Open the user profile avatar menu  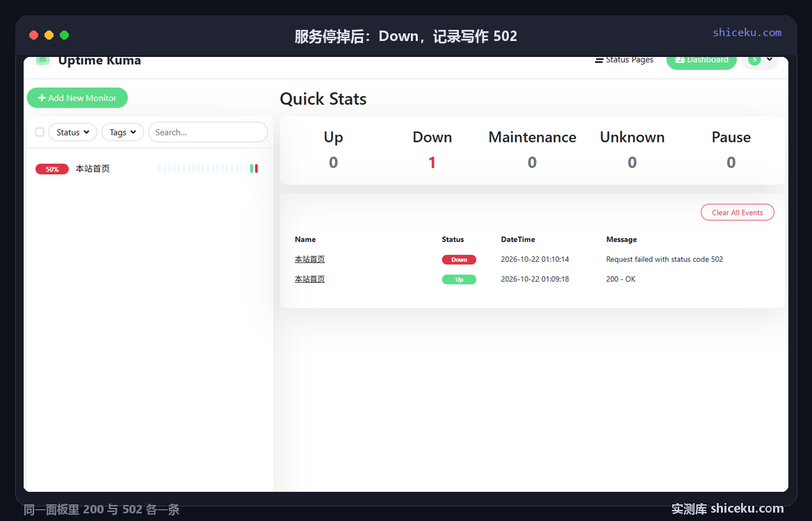[x=760, y=62]
